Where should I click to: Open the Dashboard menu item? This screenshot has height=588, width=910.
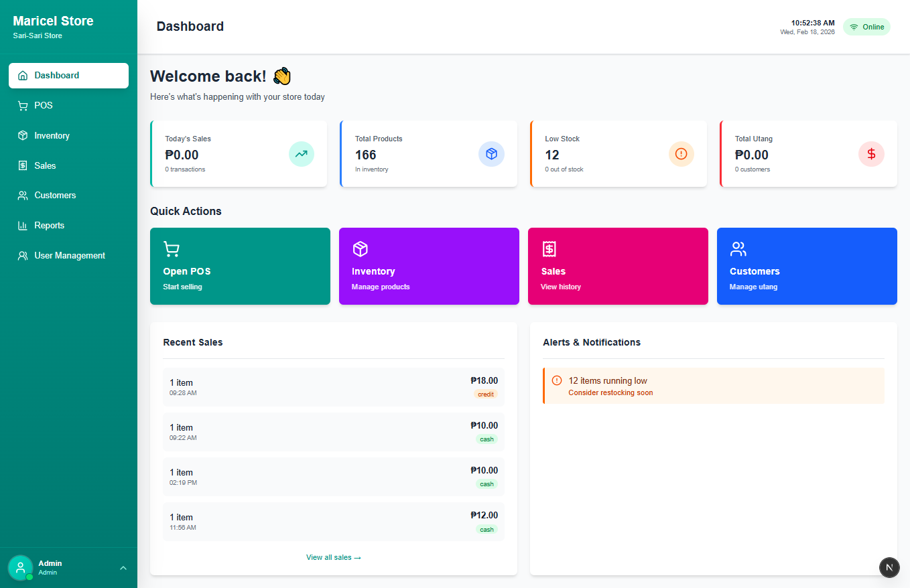(68, 76)
